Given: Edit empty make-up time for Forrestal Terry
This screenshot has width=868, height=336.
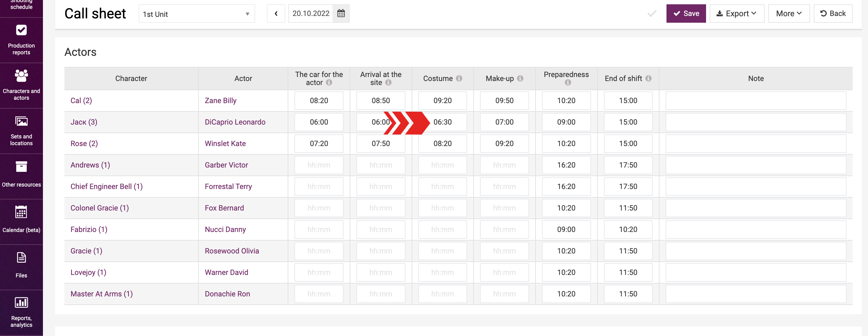Looking at the screenshot, I should (x=505, y=187).
